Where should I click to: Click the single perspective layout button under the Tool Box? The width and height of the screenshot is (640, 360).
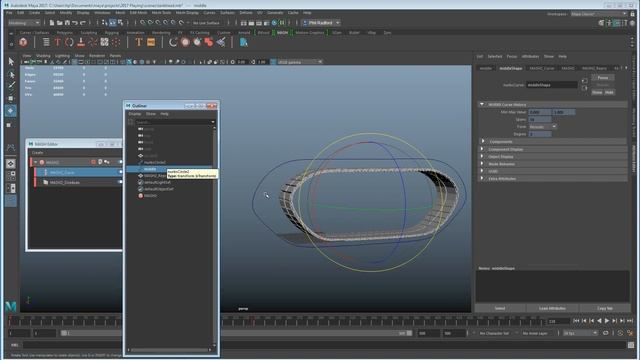(x=11, y=164)
